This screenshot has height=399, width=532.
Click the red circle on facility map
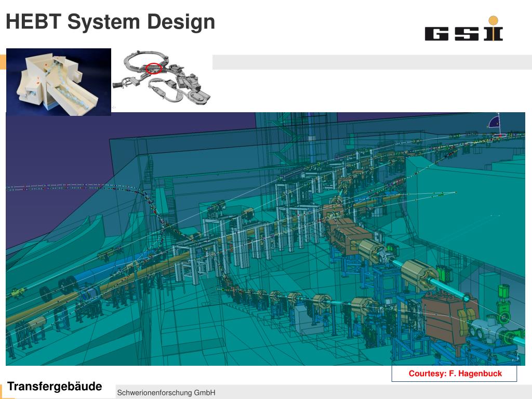(153, 68)
